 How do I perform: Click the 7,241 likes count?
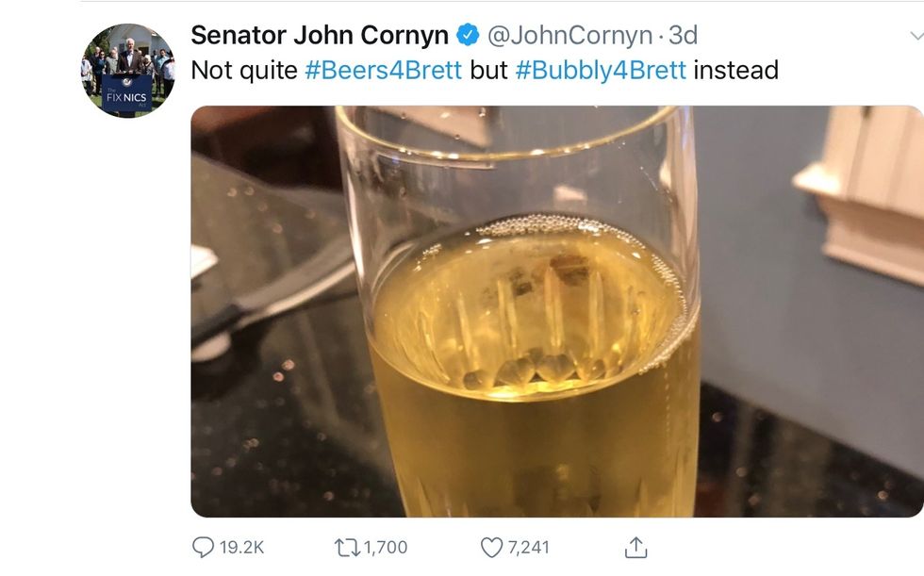pos(528,547)
